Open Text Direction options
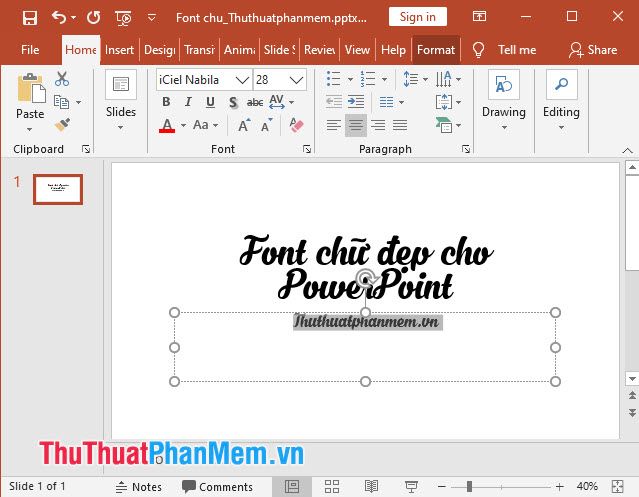 point(448,79)
